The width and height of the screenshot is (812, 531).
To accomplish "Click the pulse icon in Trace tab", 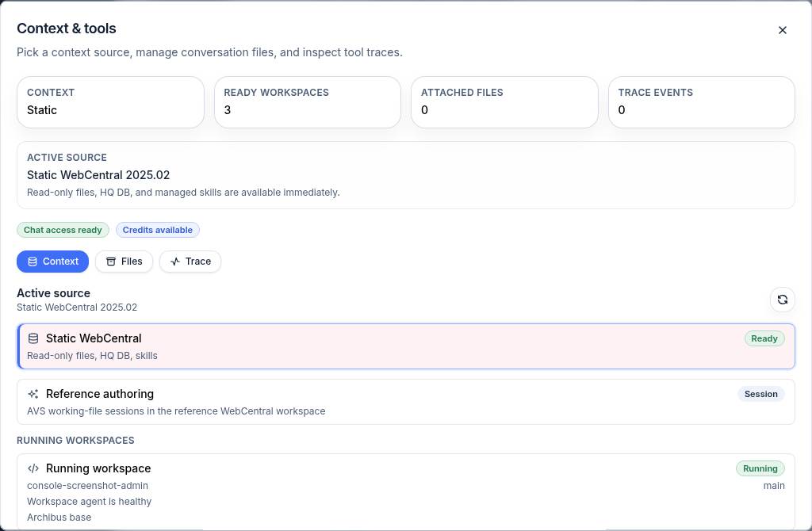I will click(175, 262).
